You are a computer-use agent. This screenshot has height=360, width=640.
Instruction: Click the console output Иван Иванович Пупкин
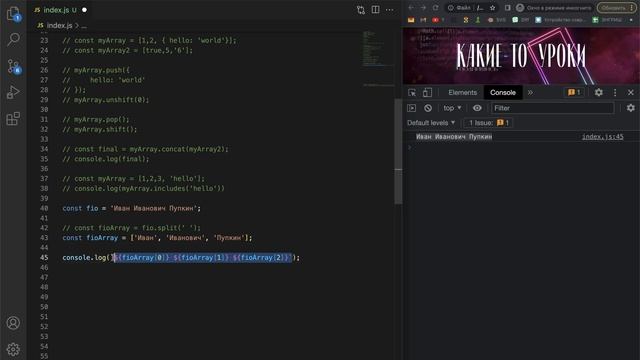coord(454,137)
